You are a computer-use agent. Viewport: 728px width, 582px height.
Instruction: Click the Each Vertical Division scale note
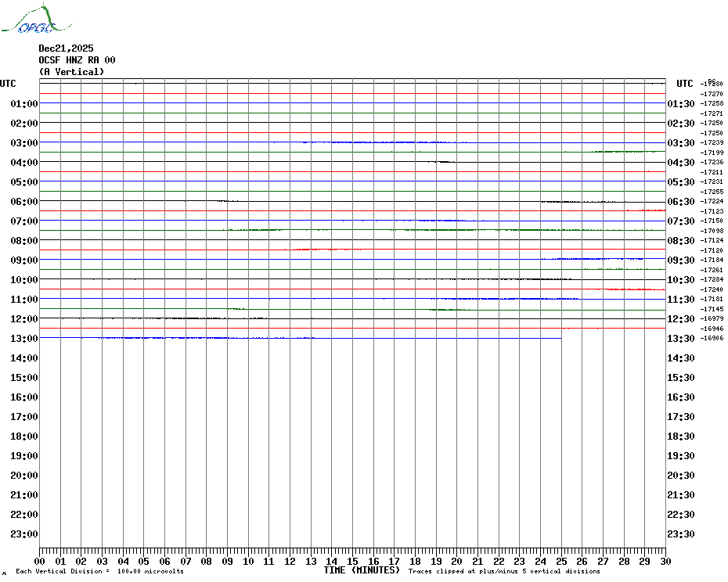[x=99, y=571]
